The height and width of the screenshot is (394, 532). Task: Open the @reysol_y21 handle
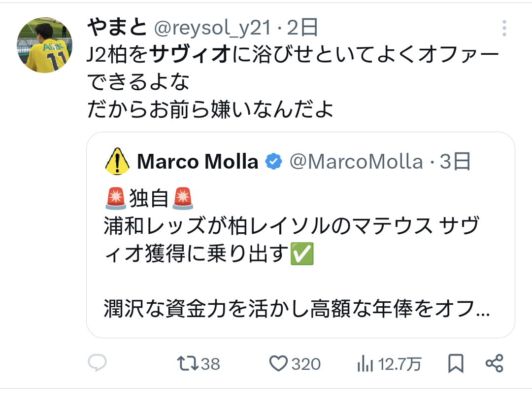(212, 28)
